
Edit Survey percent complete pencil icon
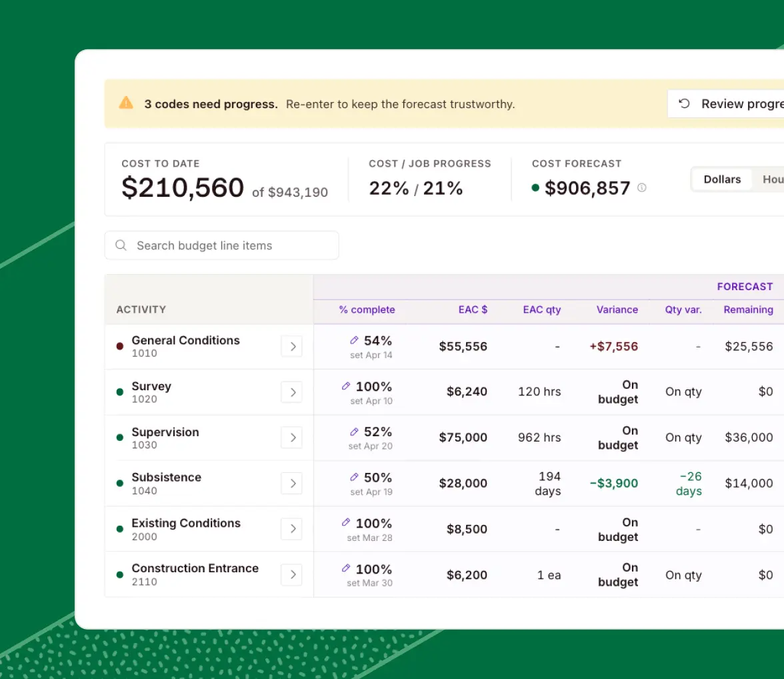coord(346,386)
